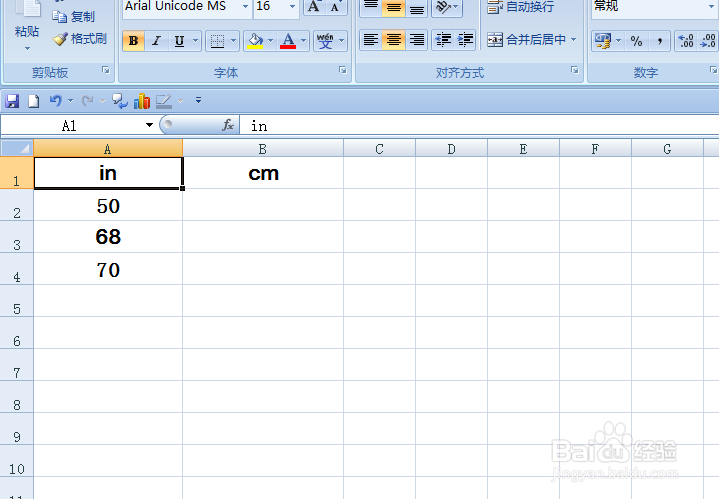This screenshot has height=499, width=719.
Task: Select row 5 header
Action: [x=17, y=301]
